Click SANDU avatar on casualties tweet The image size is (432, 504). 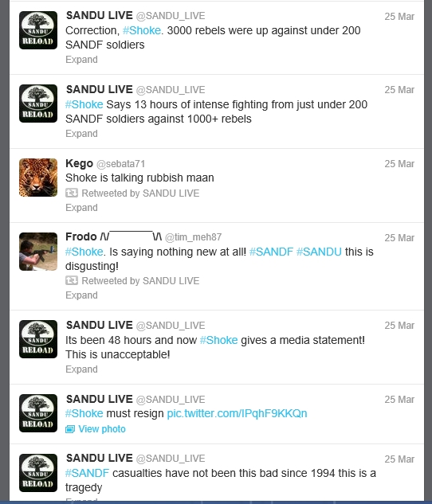coord(38,473)
